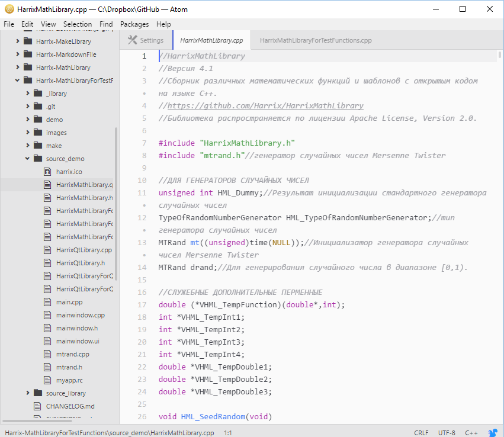Click line number 17 in gutter
This screenshot has height=437, width=504.
142,304
